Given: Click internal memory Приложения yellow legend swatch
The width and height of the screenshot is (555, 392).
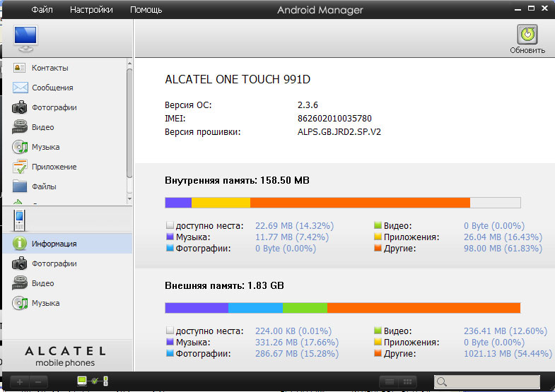Looking at the screenshot, I should (378, 237).
